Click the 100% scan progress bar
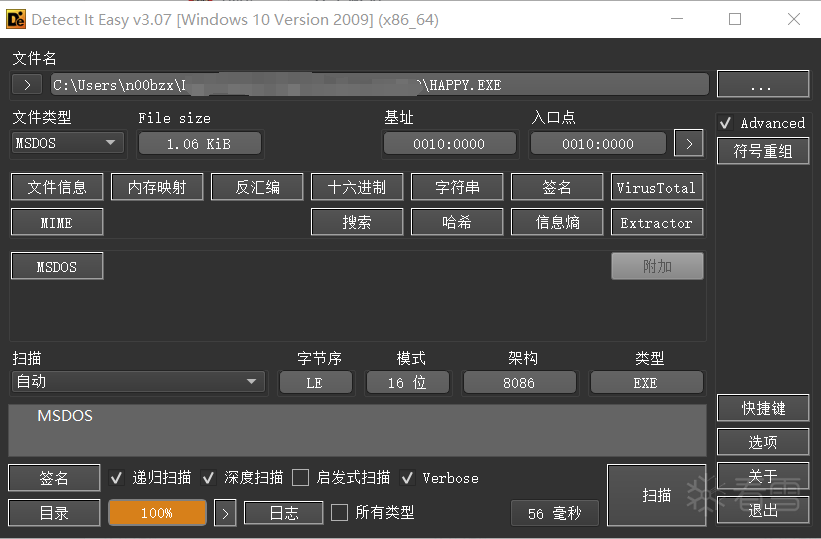Screen dimensions: 821x539 coord(157,513)
